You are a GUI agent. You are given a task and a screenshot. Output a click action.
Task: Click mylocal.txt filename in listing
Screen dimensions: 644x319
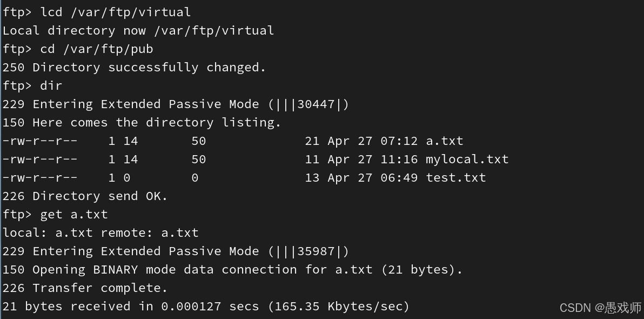coord(467,159)
